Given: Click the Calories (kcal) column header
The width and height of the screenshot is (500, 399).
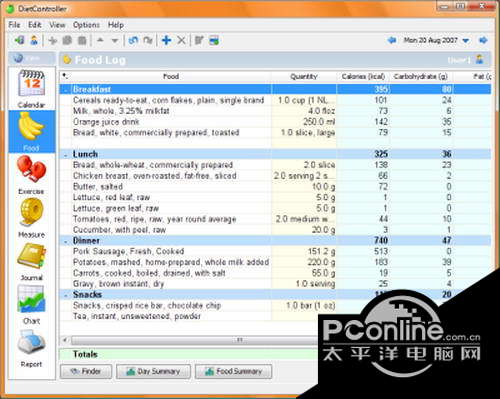Looking at the screenshot, I should click(x=363, y=77).
